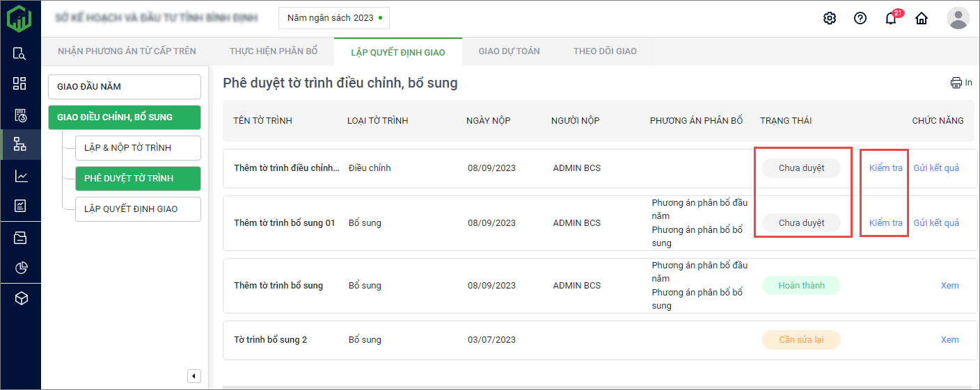Switch to GIAO DỰ TOÁN tab
980x390 pixels.
(509, 51)
